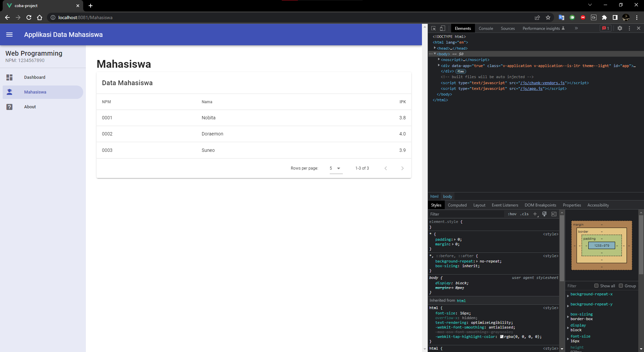Click the new style rule plus icon

point(535,214)
